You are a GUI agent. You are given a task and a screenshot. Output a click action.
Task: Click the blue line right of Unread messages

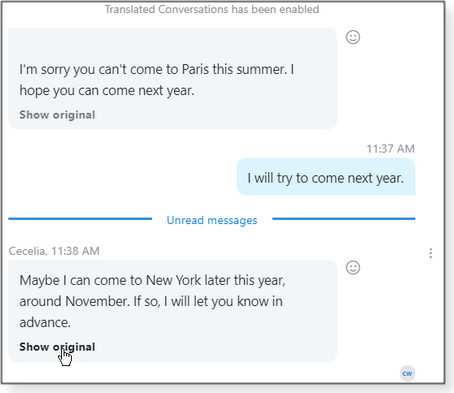344,219
